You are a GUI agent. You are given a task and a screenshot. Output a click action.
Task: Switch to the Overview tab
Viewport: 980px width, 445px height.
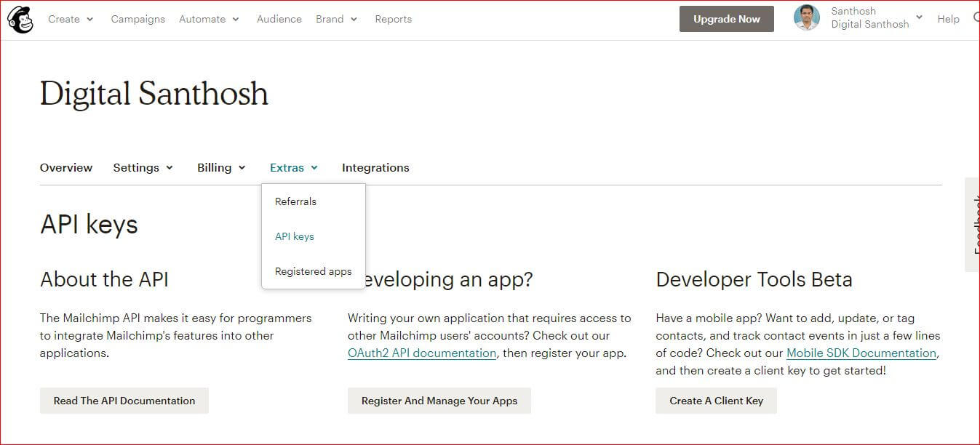[x=66, y=167]
